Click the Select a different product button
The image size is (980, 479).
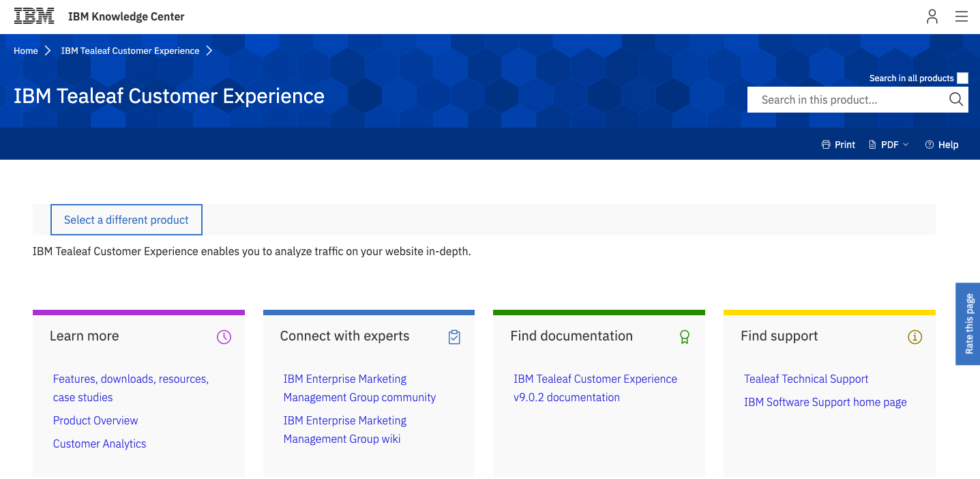tap(126, 220)
